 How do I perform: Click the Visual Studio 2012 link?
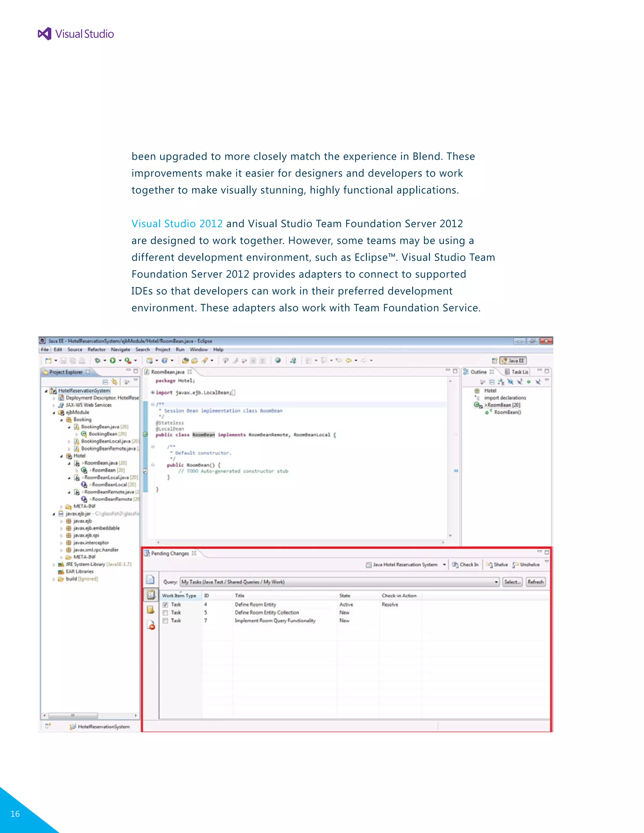[x=177, y=224]
